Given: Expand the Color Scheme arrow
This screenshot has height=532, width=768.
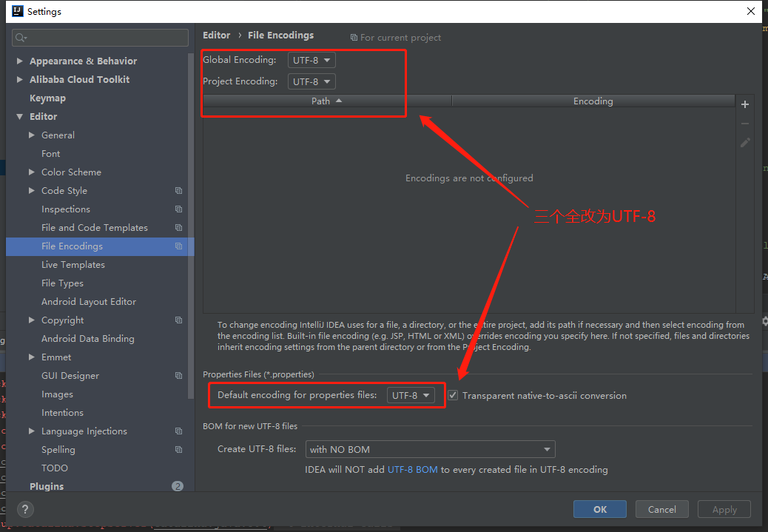Looking at the screenshot, I should click(32, 172).
